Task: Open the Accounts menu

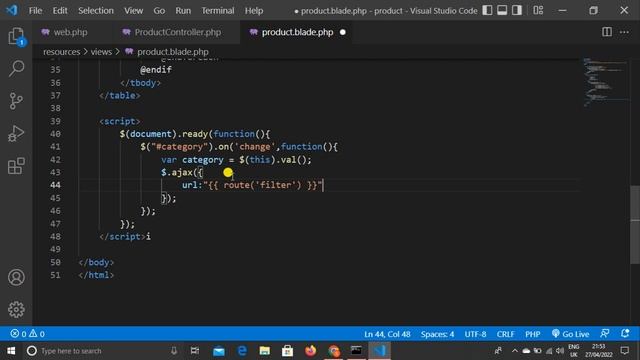Action: (16, 278)
